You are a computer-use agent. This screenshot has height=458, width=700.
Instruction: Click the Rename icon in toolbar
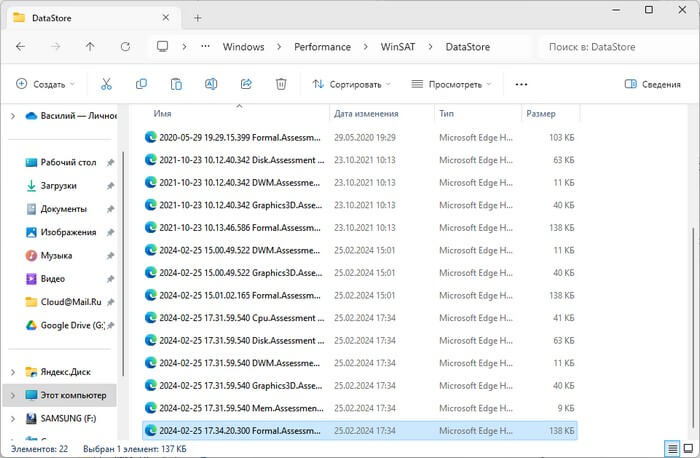click(x=211, y=85)
